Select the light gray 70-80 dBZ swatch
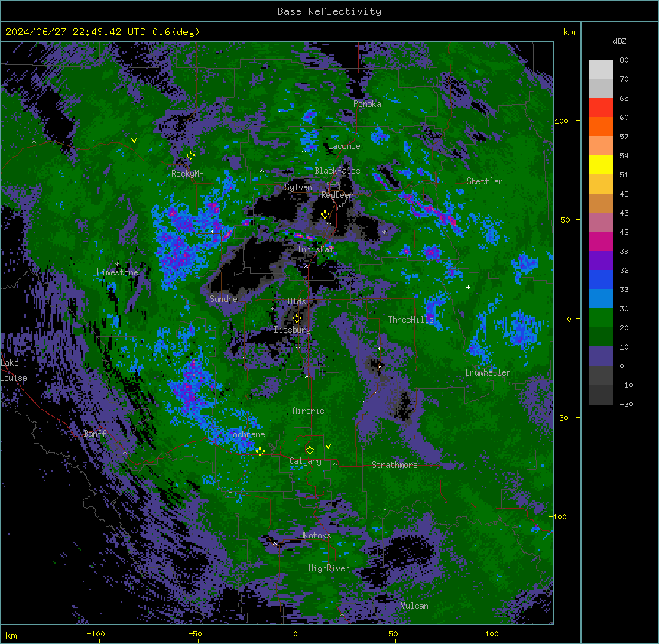Viewport: 659px width, 644px height. tap(601, 70)
